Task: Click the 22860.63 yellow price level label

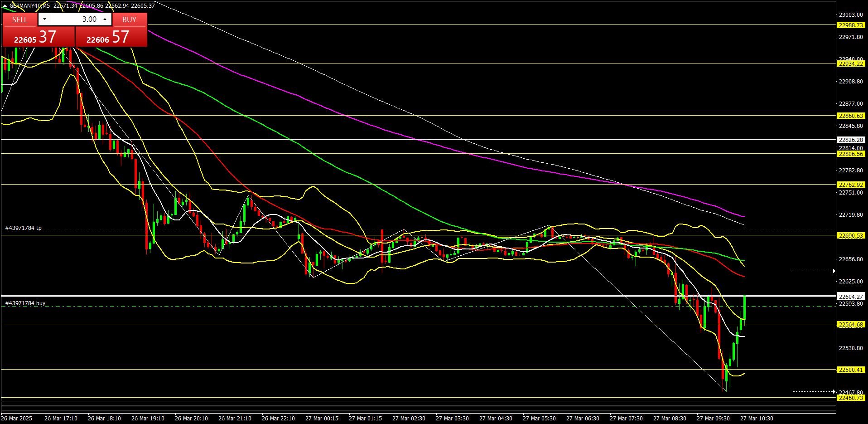Action: tap(850, 116)
